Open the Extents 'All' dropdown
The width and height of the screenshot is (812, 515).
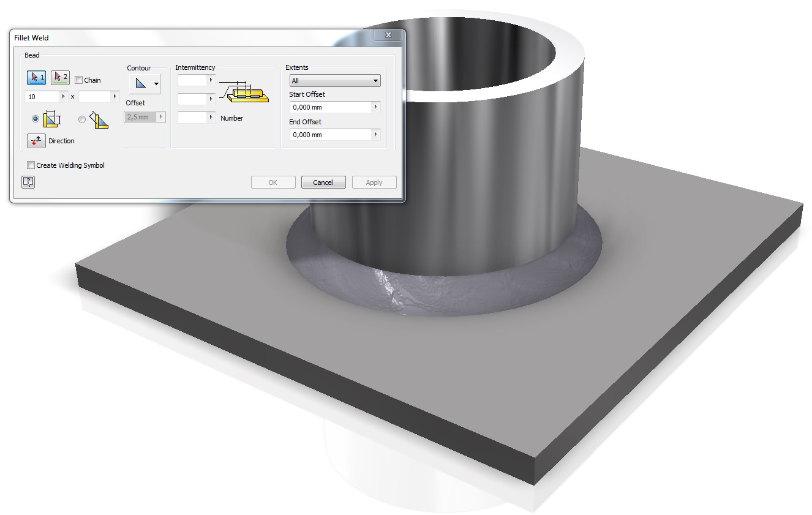click(335, 81)
